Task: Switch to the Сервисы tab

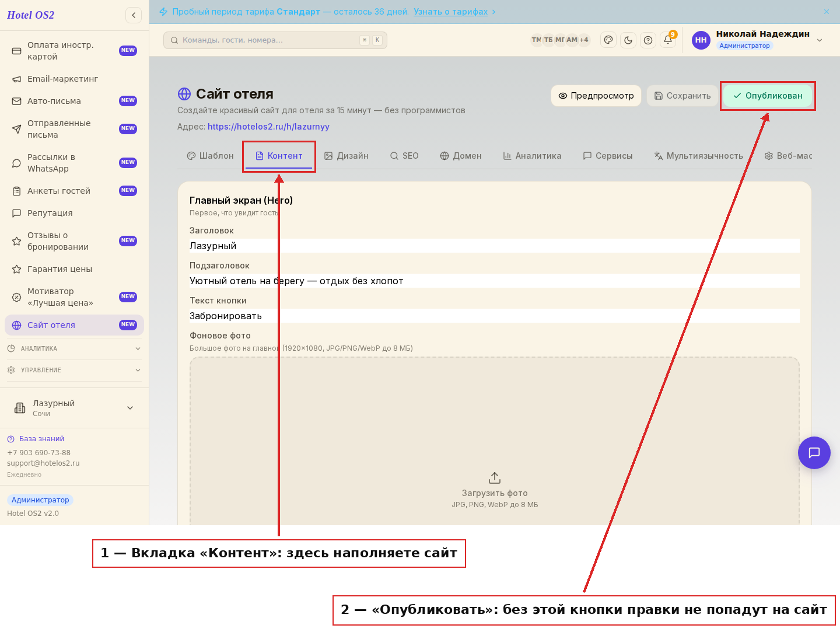Action: 608,156
